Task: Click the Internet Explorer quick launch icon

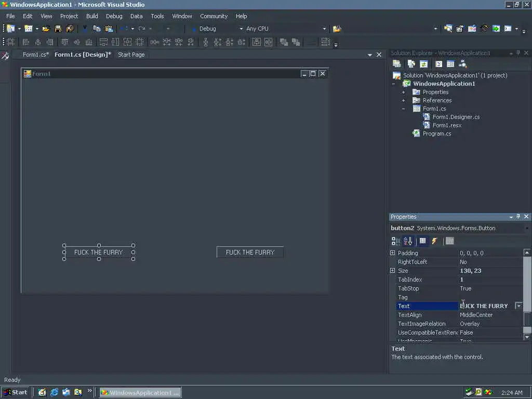Action: pos(54,392)
